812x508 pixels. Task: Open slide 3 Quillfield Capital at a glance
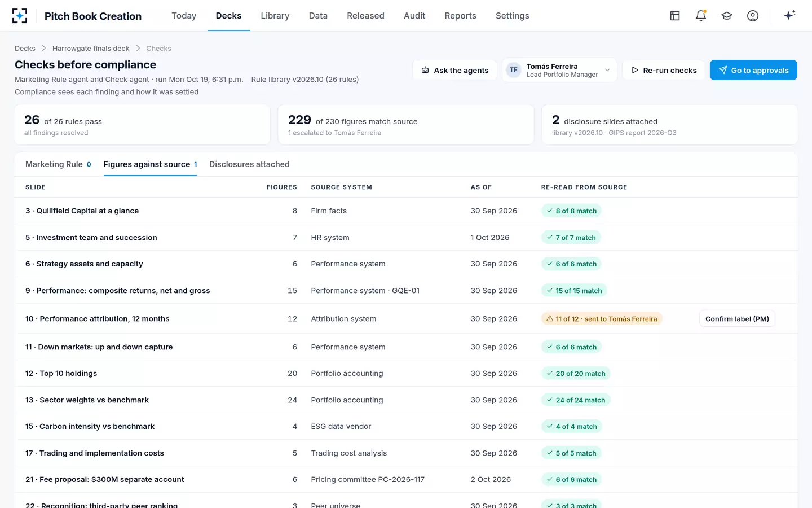click(x=406, y=211)
